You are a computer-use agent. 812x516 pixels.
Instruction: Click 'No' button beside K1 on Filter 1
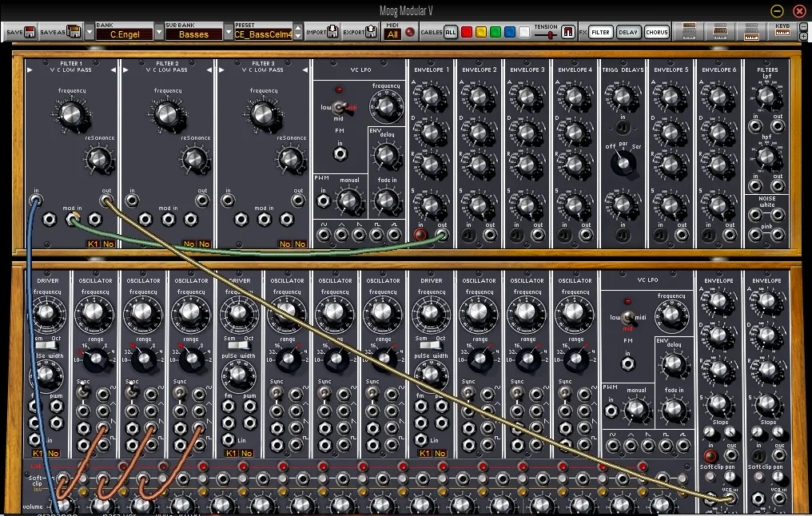pos(108,244)
